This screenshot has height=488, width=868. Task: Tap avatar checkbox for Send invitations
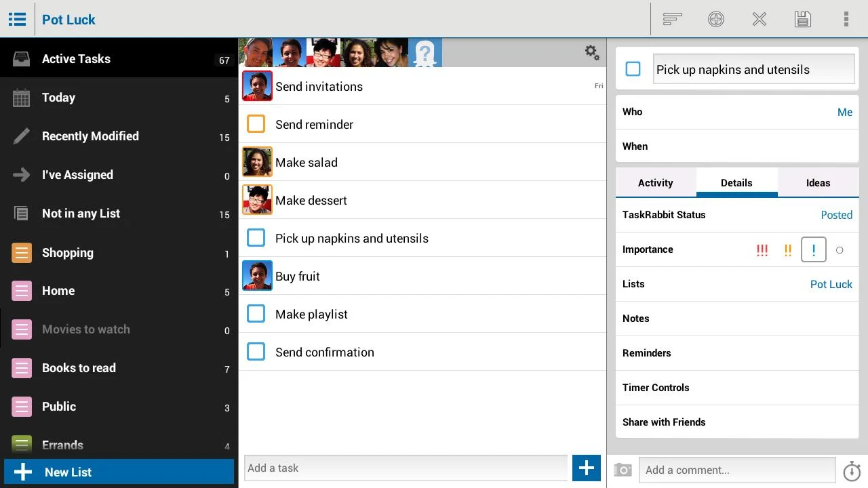pyautogui.click(x=257, y=86)
